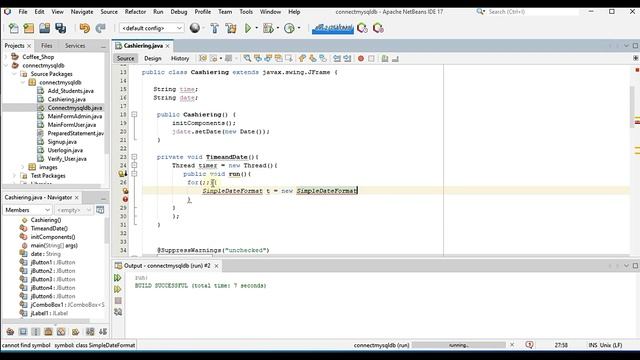This screenshot has width=640, height=360.
Task: Click the stop macro recording square icon
Action: pyautogui.click(x=371, y=58)
